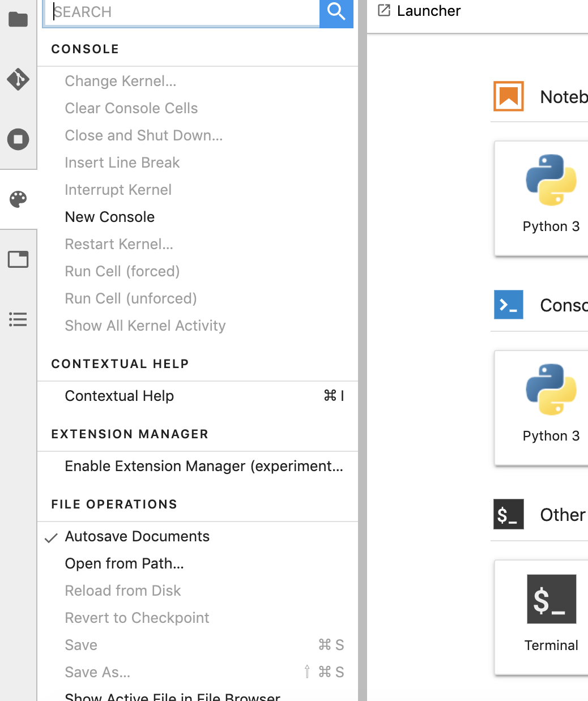Image resolution: width=588 pixels, height=701 pixels.
Task: Launch Python 3 Console card
Action: click(x=551, y=405)
